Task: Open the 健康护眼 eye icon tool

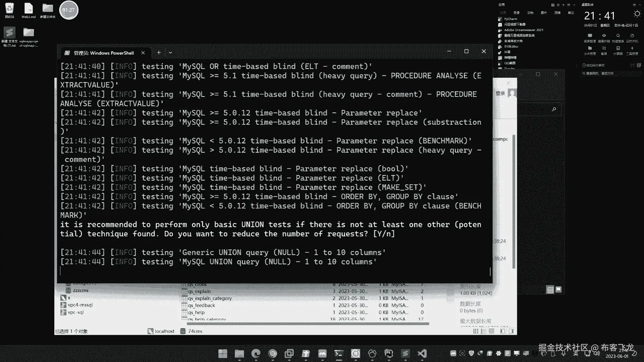Action: [x=604, y=36]
